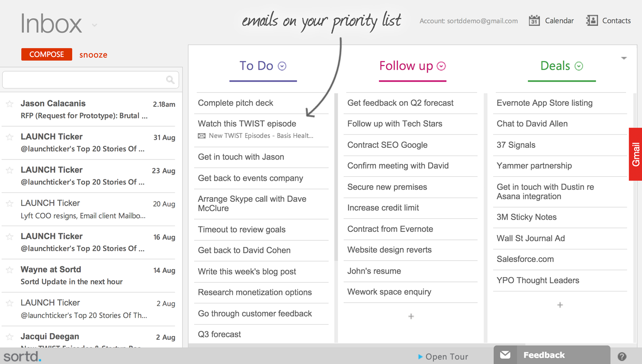Viewport: 642px width, 364px height.
Task: Star the Wayne at Sortd email
Action: point(10,270)
